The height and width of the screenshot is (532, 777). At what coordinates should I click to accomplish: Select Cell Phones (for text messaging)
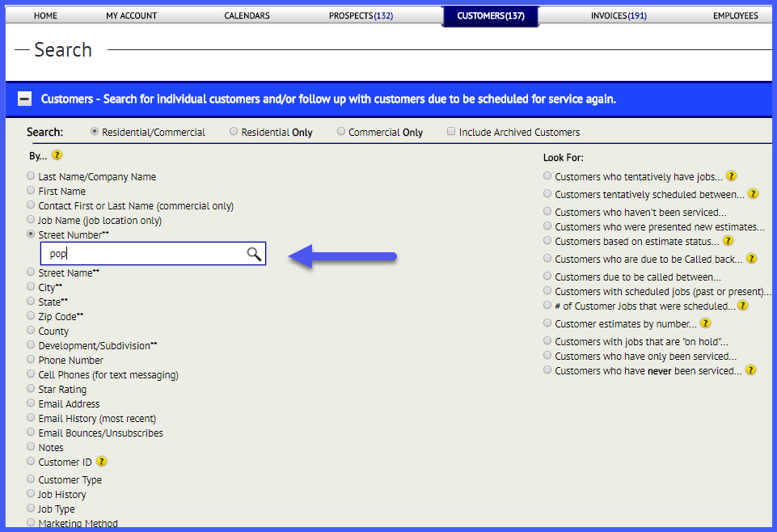pos(31,374)
